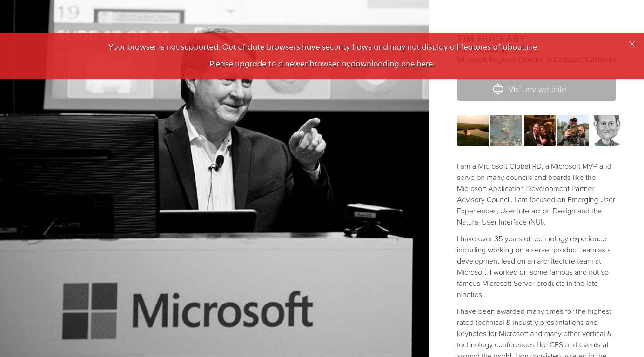
Task: Click the 'Your browser is not supported' message
Action: 323,47
